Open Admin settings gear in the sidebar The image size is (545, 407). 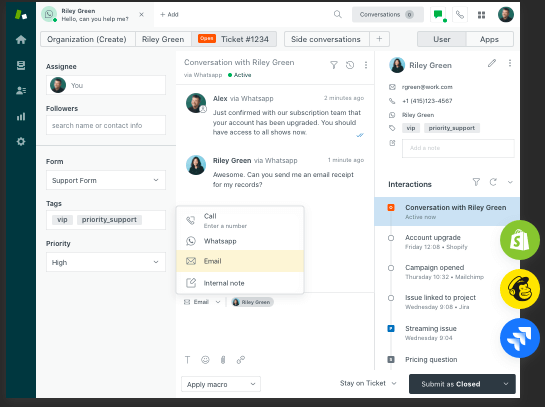coord(21,141)
